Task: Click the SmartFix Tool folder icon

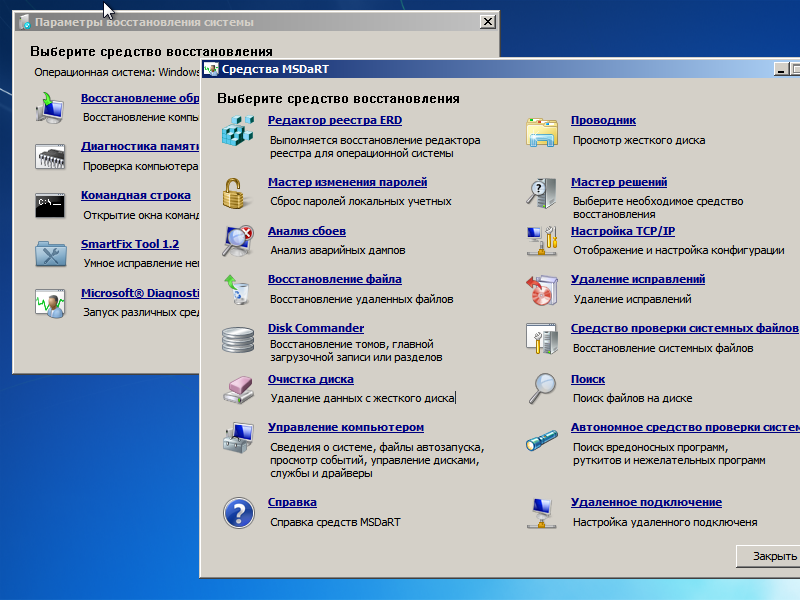Action: (x=51, y=254)
